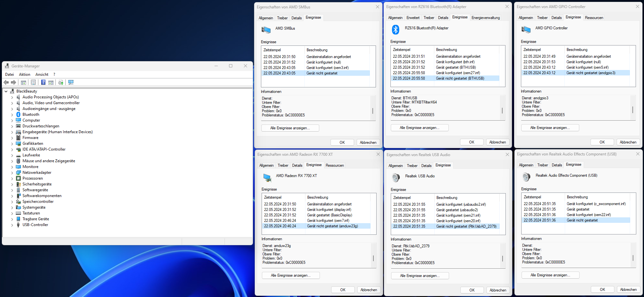
Task: Click the Druckwarteschlangen printer icon
Action: [x=18, y=126]
